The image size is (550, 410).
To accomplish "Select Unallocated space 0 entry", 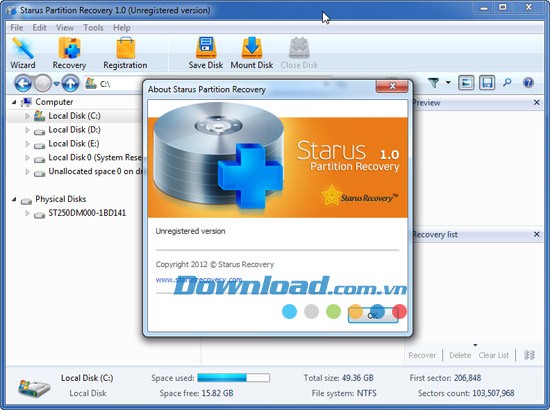I will [95, 172].
